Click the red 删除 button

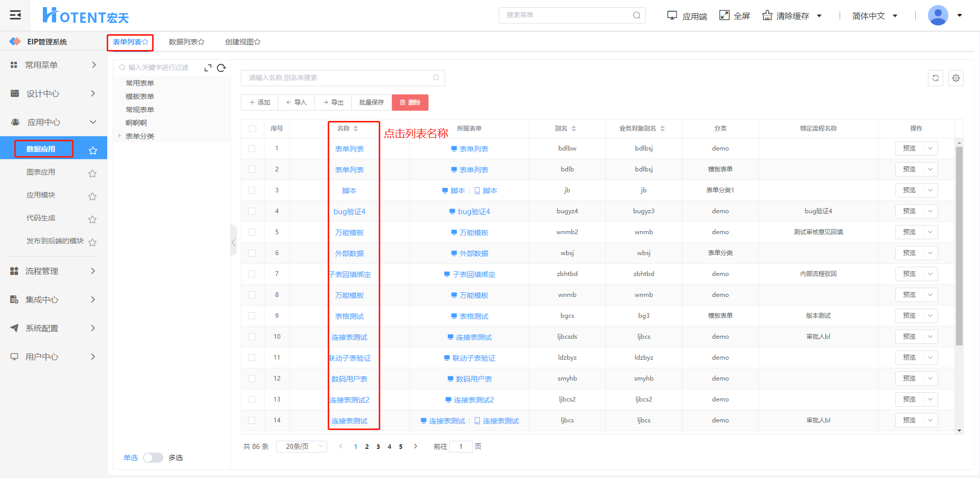pos(410,103)
